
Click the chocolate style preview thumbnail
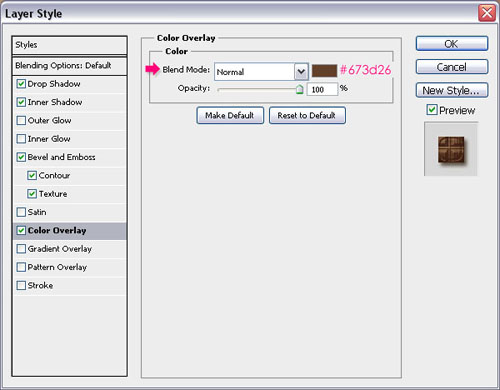(x=451, y=149)
